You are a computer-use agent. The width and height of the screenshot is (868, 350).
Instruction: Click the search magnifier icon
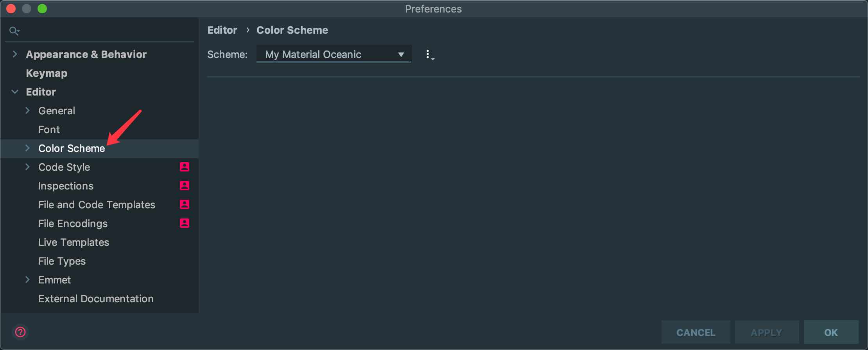coord(14,31)
